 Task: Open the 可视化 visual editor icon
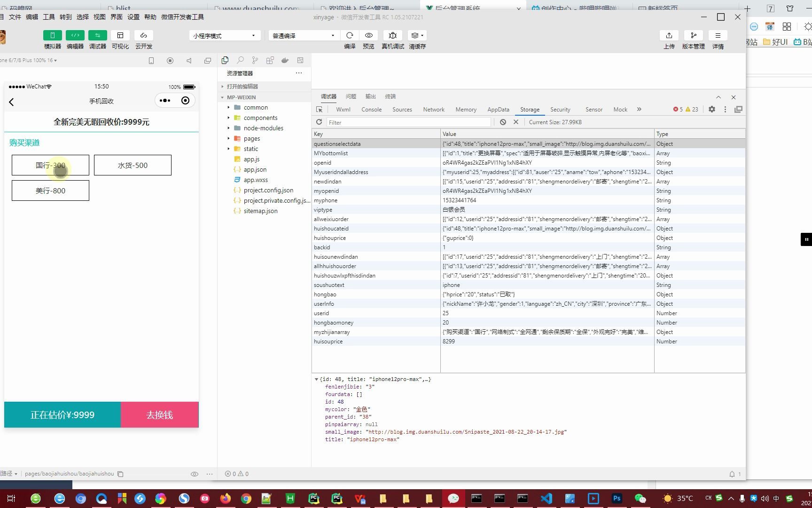(x=120, y=35)
